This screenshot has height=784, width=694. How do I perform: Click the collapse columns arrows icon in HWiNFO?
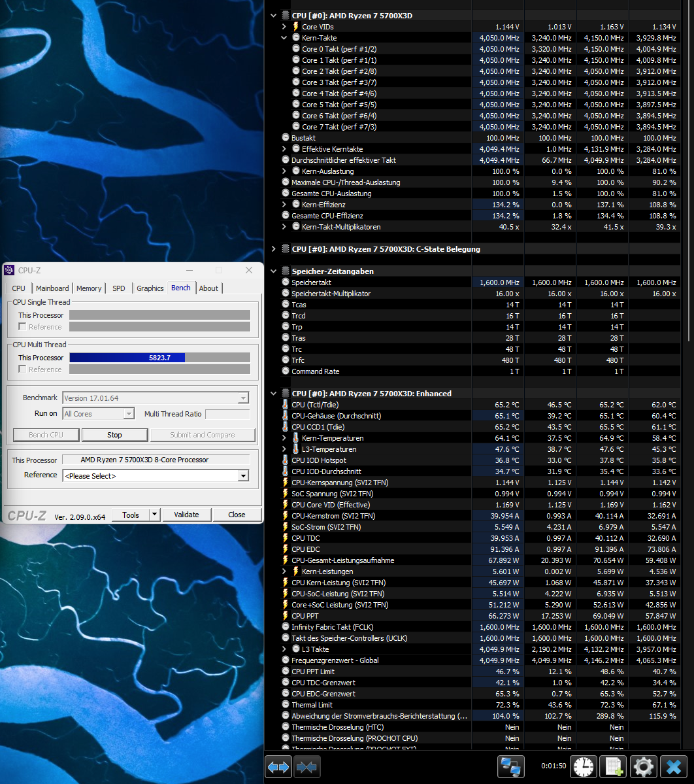pos(306,767)
